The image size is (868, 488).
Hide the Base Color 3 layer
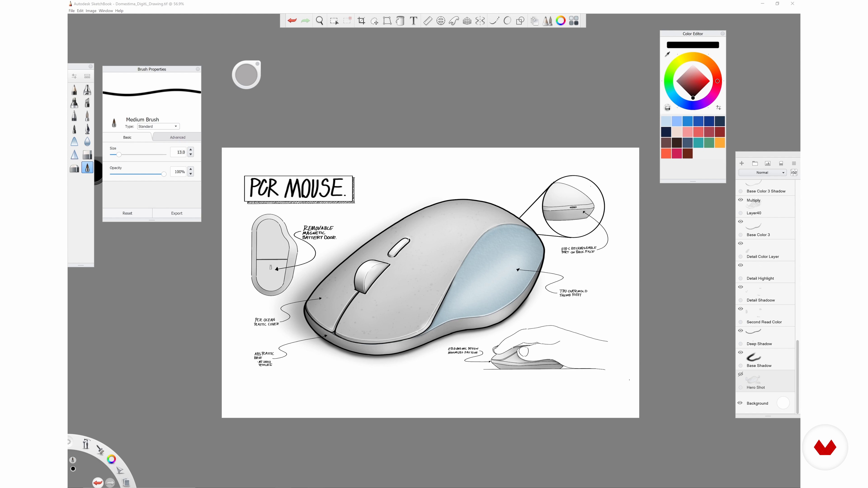click(x=741, y=222)
